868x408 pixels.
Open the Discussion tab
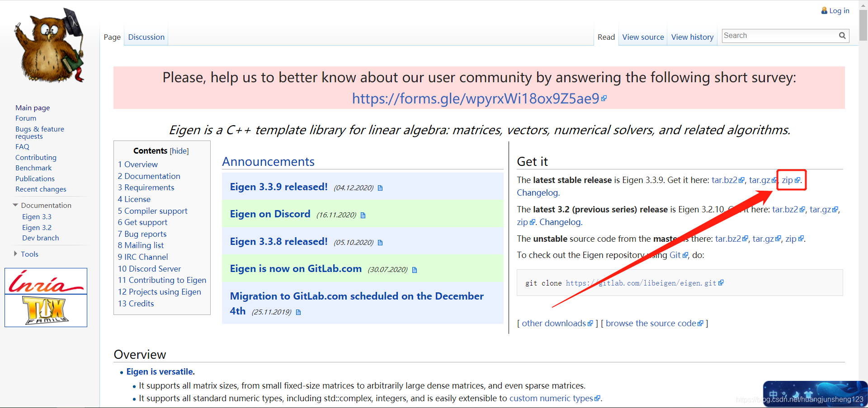coord(146,37)
